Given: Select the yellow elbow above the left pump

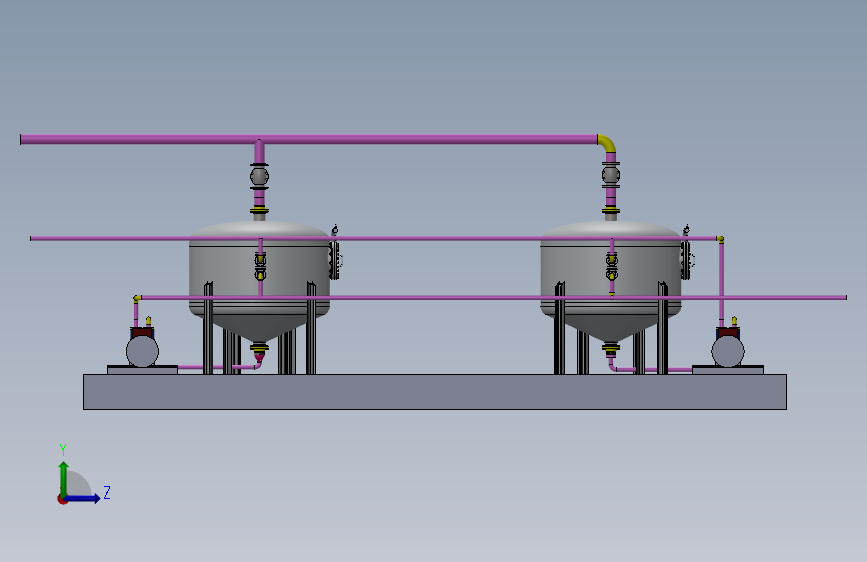Looking at the screenshot, I should pyautogui.click(x=137, y=298).
